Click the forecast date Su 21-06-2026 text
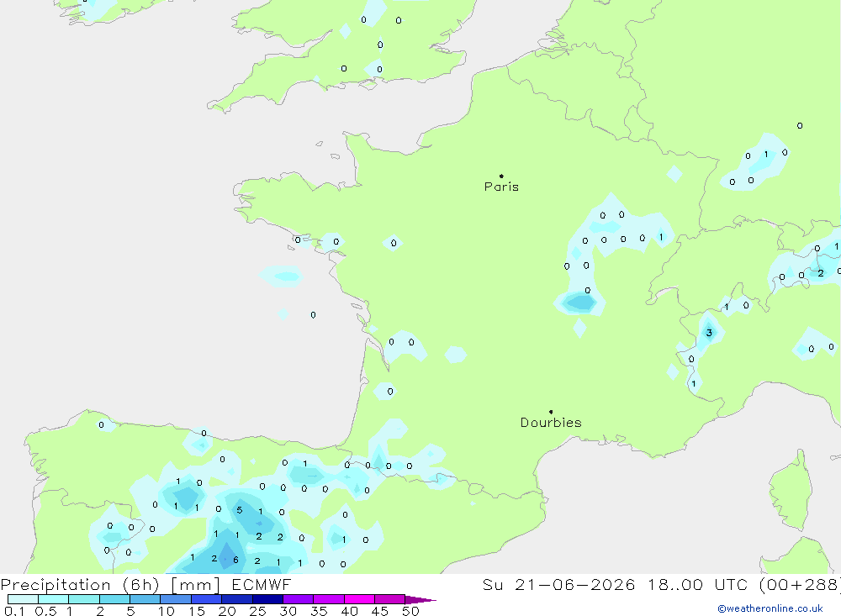 [x=559, y=584]
